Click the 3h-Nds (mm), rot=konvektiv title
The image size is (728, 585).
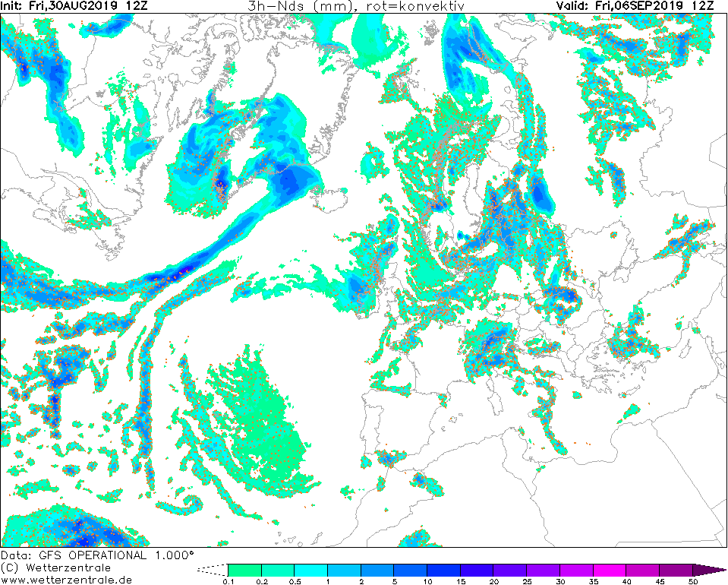pyautogui.click(x=356, y=6)
